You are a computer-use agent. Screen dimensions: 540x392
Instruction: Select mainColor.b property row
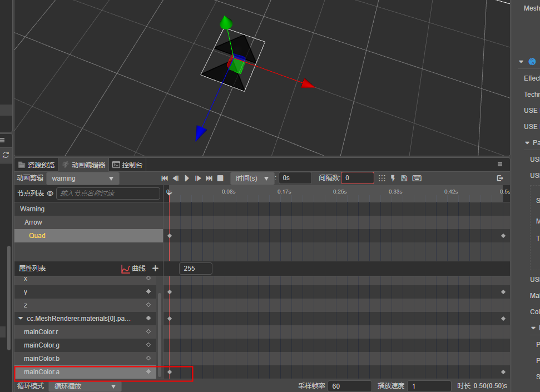pyautogui.click(x=86, y=359)
